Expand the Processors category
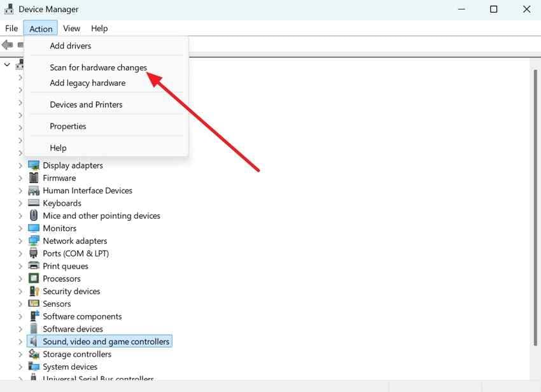 click(20, 279)
